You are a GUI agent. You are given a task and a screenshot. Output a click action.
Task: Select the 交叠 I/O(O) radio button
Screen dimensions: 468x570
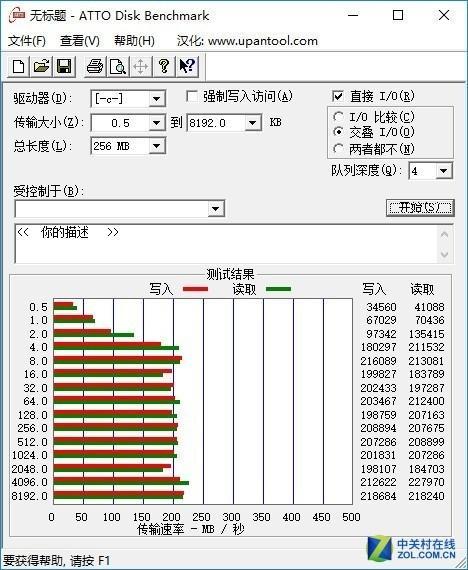338,132
